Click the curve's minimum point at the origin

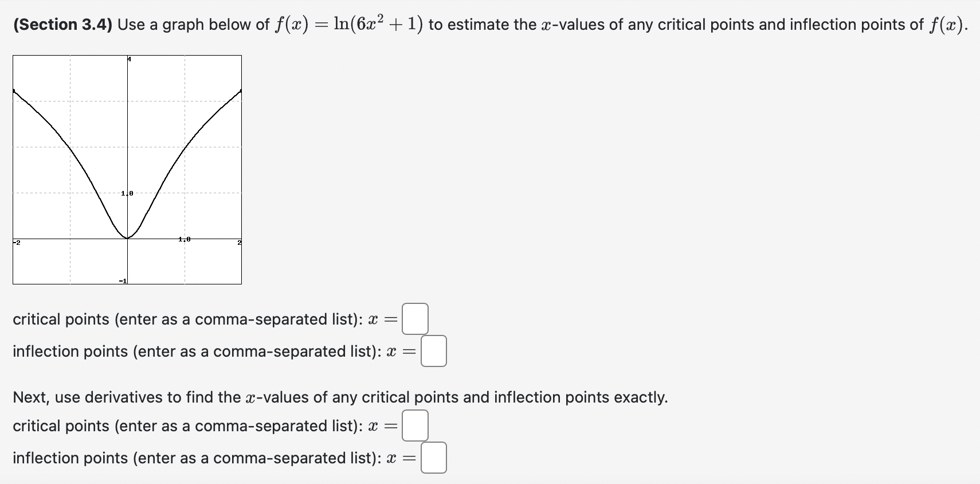(127, 237)
